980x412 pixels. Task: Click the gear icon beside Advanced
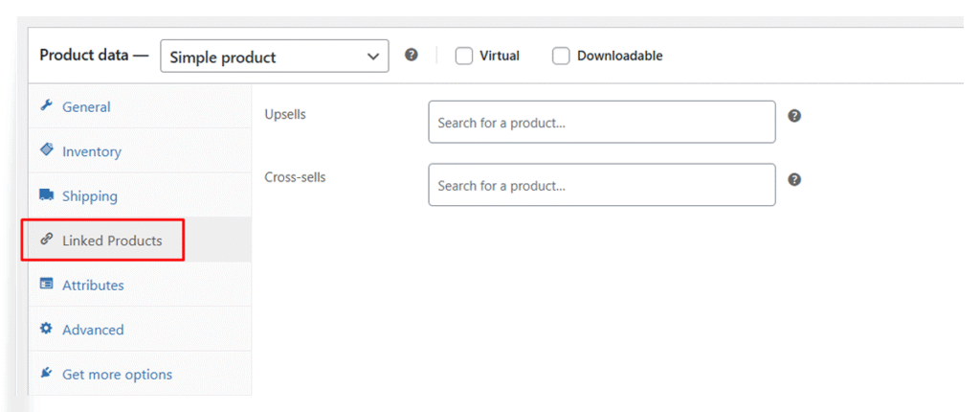[x=46, y=329]
